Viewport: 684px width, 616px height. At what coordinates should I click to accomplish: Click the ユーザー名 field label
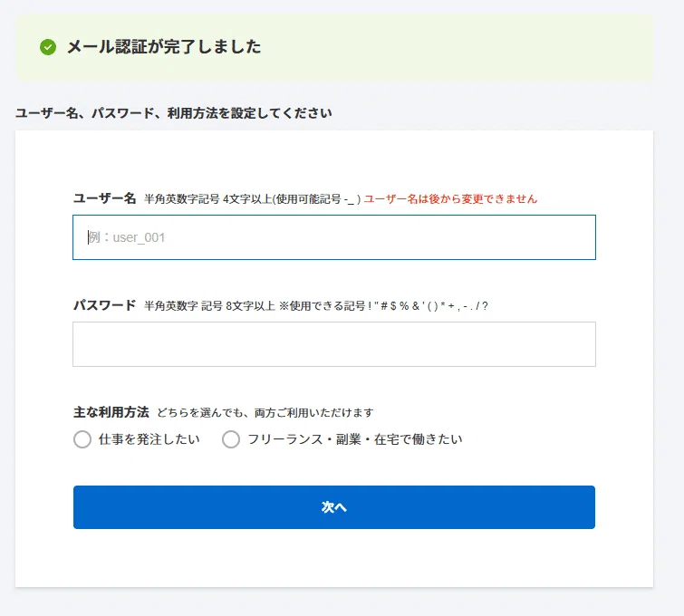[x=105, y=198]
